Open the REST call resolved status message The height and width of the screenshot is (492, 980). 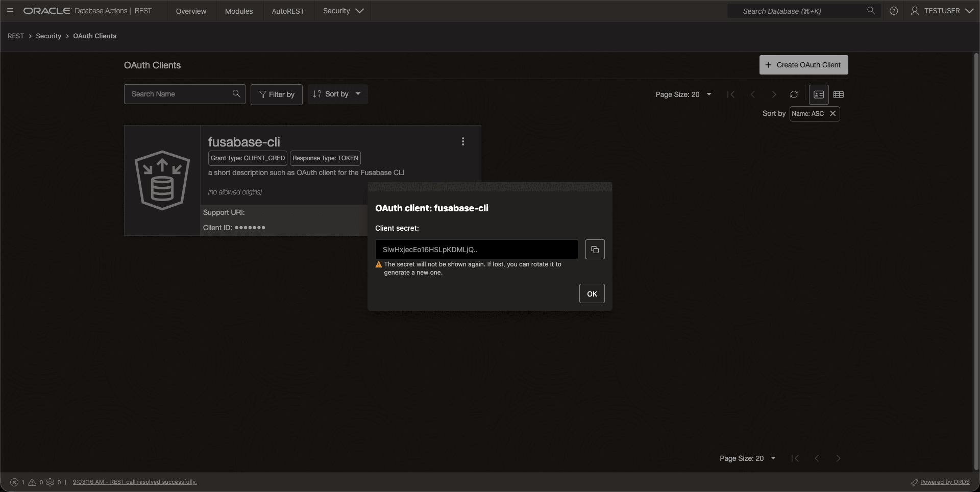tap(135, 482)
